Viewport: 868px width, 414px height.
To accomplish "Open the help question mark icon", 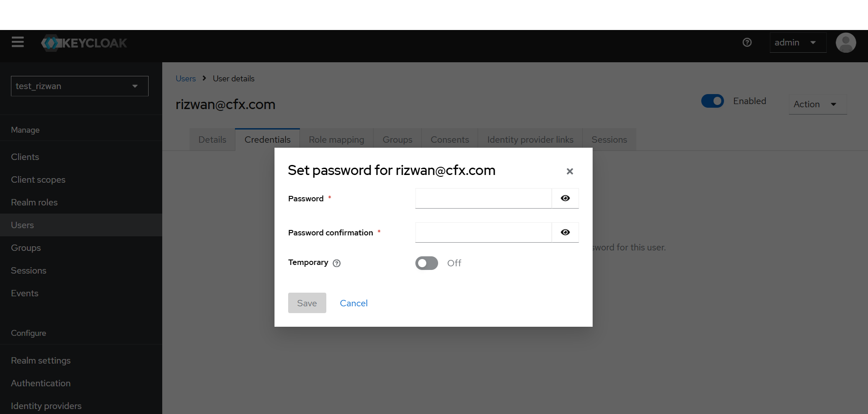I will pos(747,42).
